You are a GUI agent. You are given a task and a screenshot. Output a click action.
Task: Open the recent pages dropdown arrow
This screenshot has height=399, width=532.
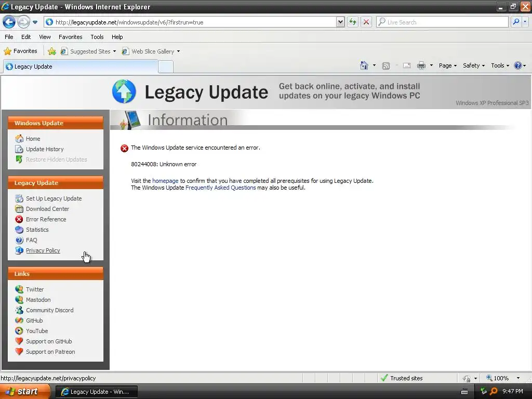(x=35, y=22)
